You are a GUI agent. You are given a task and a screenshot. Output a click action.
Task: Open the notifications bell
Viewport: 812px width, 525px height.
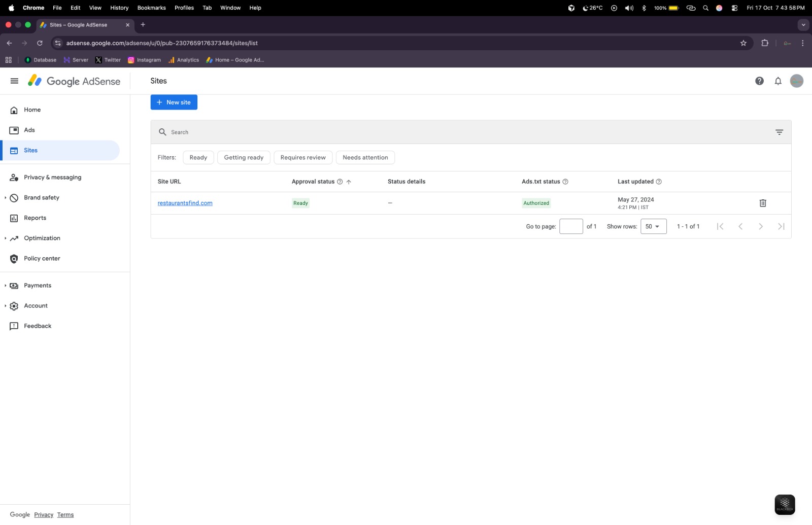[x=777, y=81]
